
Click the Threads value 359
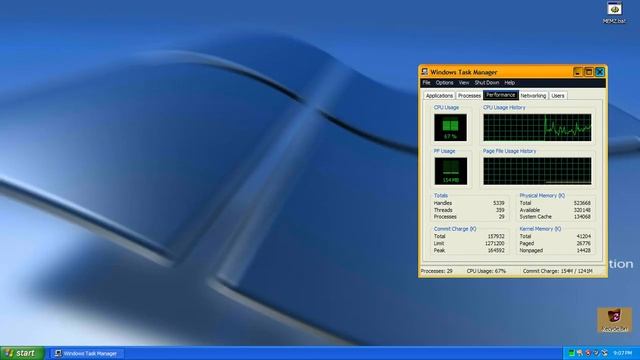point(500,210)
